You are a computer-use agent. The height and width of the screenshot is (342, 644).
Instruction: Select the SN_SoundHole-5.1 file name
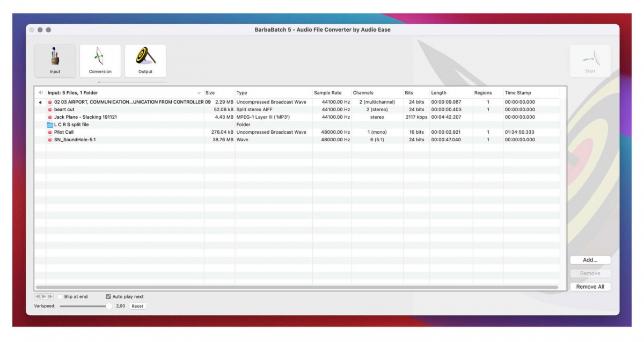tap(75, 140)
